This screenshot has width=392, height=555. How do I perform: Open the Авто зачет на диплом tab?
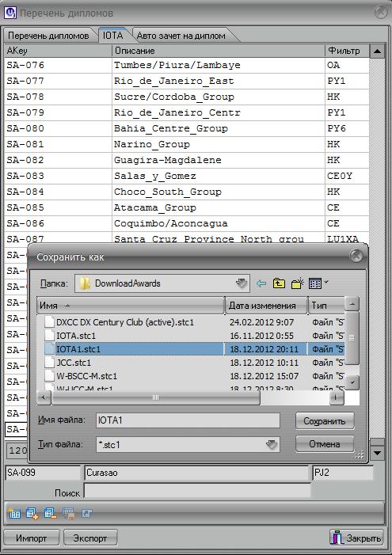(x=181, y=36)
